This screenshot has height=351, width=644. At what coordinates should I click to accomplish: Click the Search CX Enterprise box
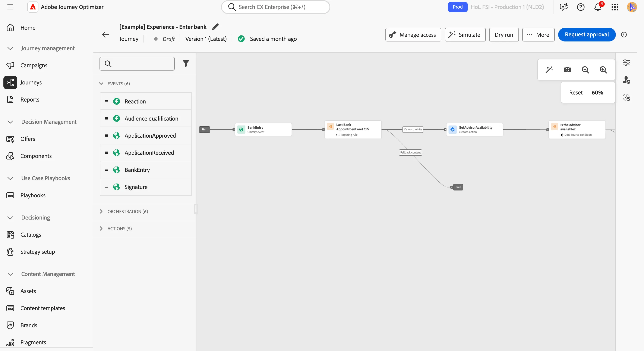point(275,7)
